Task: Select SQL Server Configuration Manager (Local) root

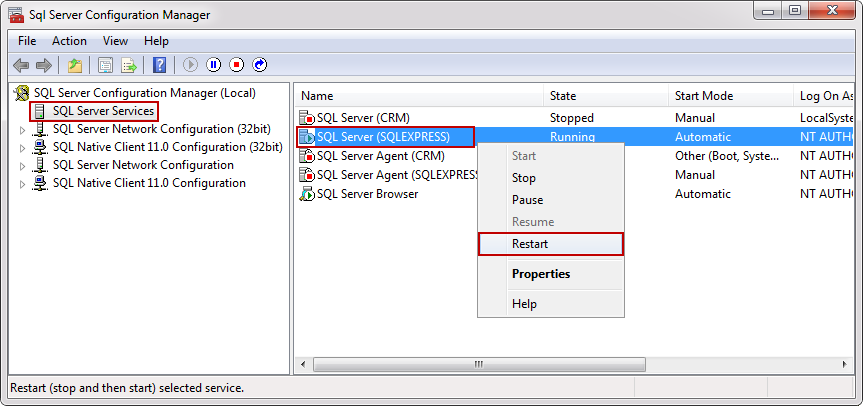Action: [x=145, y=93]
